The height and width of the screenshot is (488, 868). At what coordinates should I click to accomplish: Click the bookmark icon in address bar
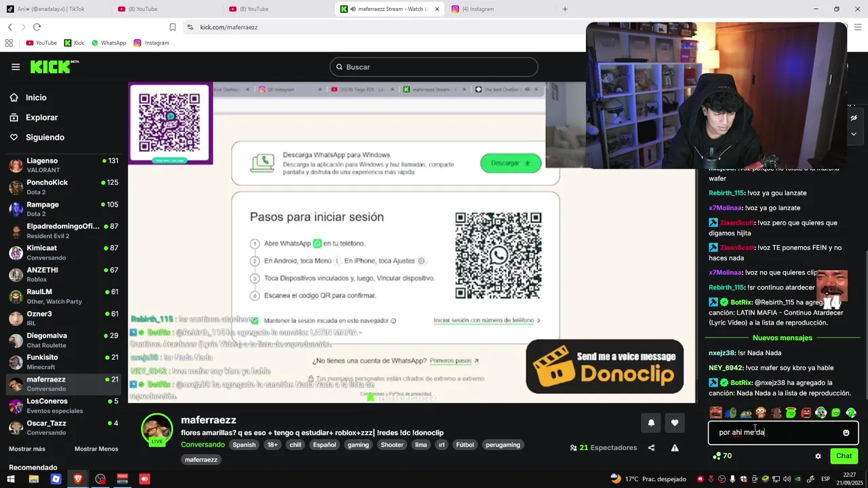(x=172, y=27)
